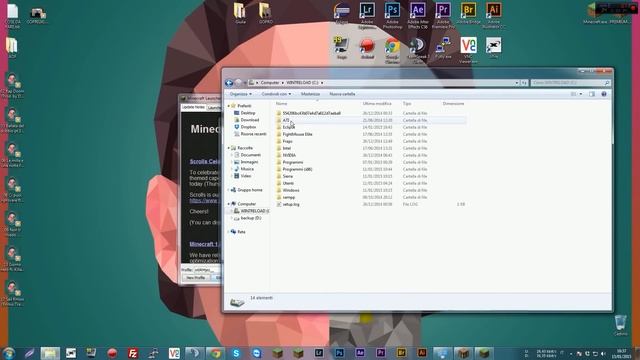The width and height of the screenshot is (640, 360).
Task: Open the Condividi con dropdown
Action: click(276, 94)
